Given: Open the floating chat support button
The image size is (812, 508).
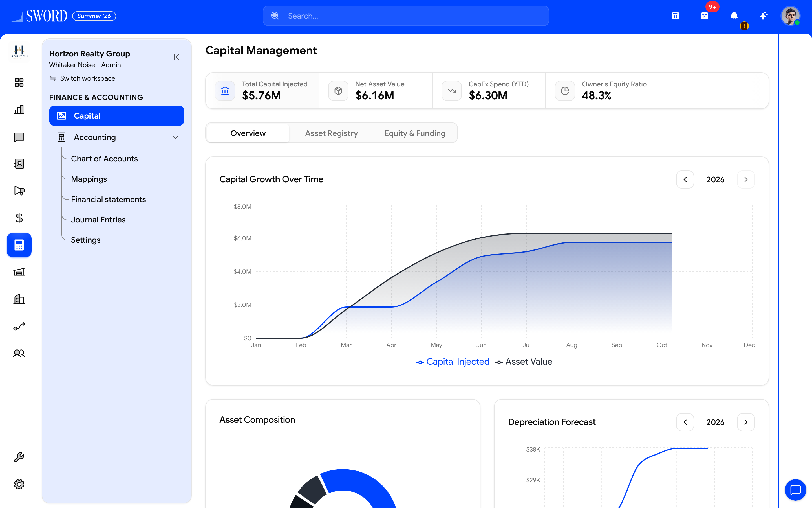Looking at the screenshot, I should [795, 490].
